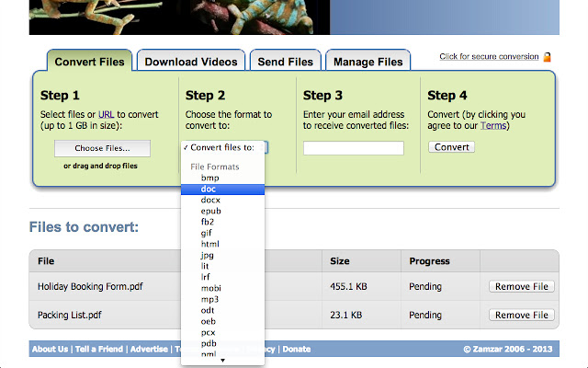The image size is (588, 368).
Task: Go to the Manage Files tab
Action: (x=367, y=62)
